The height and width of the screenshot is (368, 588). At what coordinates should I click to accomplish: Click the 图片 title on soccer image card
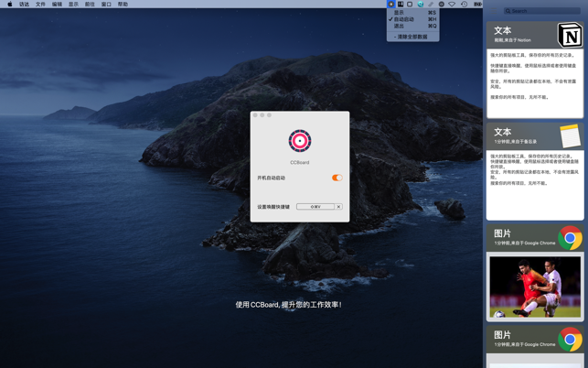(503, 233)
